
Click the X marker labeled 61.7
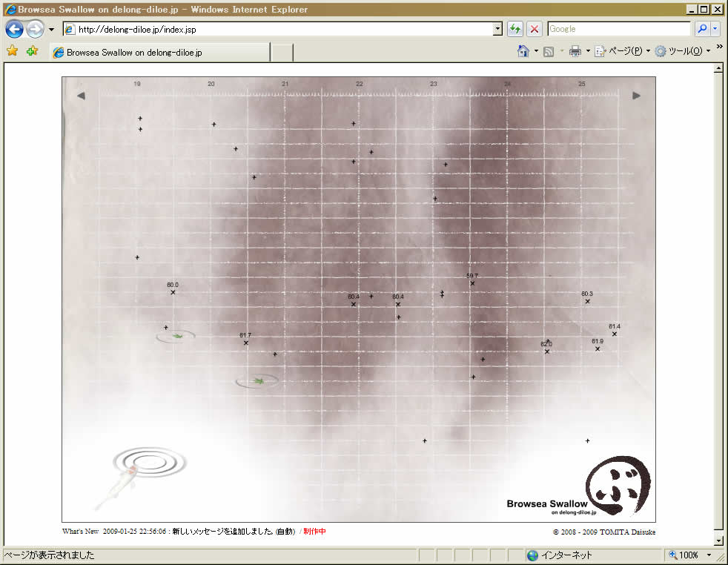(246, 343)
